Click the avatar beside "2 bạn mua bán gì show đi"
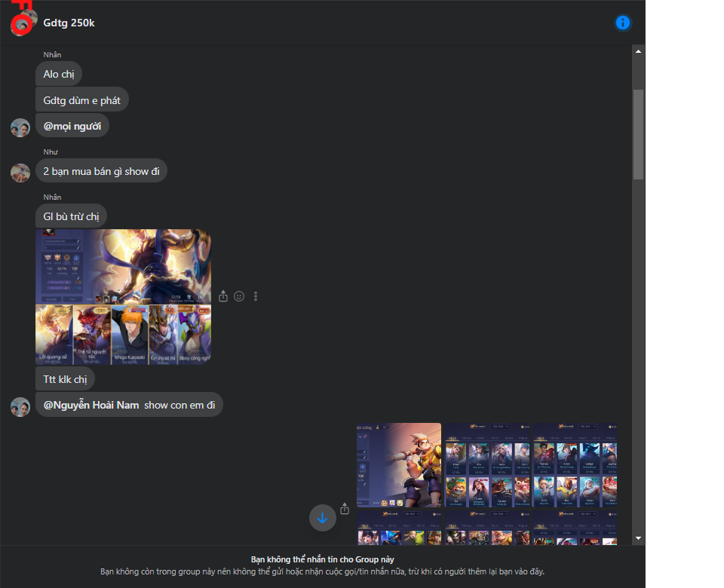This screenshot has width=724, height=588. point(20,173)
